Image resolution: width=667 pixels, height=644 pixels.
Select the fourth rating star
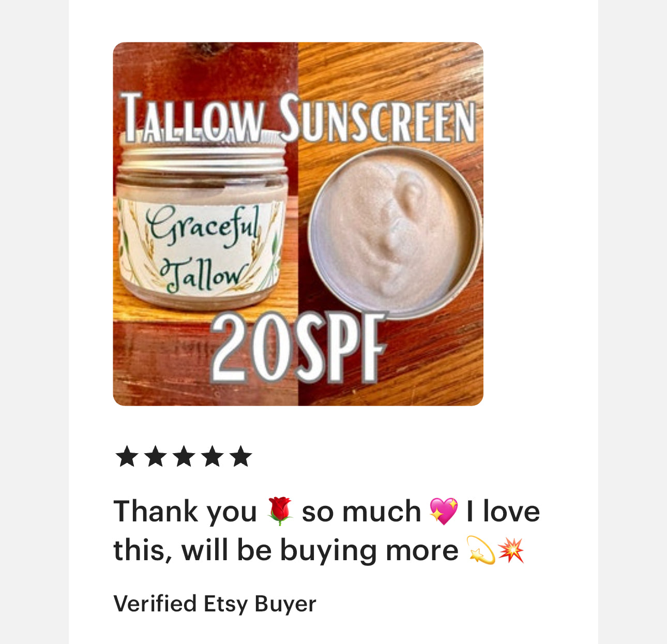[212, 457]
